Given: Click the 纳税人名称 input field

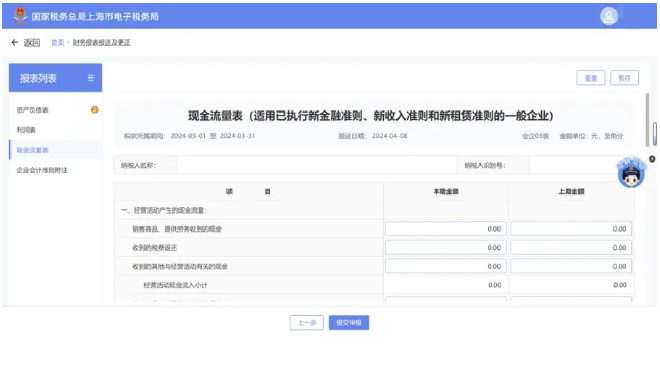Looking at the screenshot, I should [316, 165].
